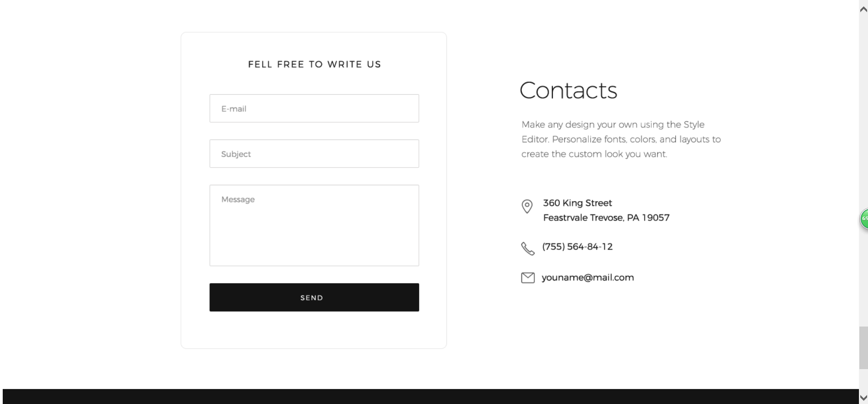This screenshot has width=868, height=404.
Task: Click the FELL FREE TO WRITE US title
Action: [x=314, y=64]
